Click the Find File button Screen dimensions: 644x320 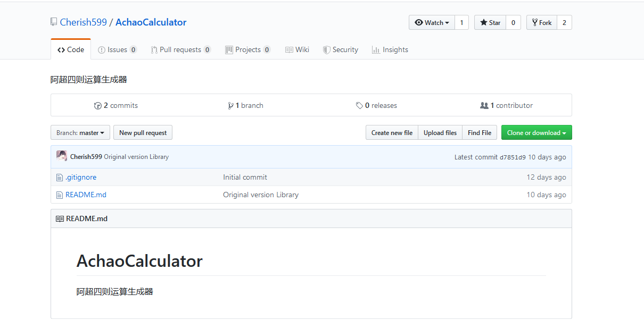pos(480,133)
